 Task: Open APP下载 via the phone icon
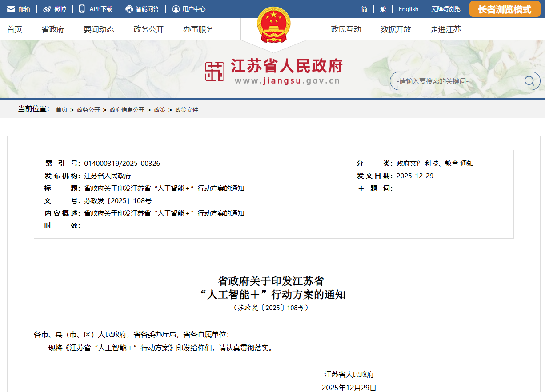pyautogui.click(x=82, y=8)
